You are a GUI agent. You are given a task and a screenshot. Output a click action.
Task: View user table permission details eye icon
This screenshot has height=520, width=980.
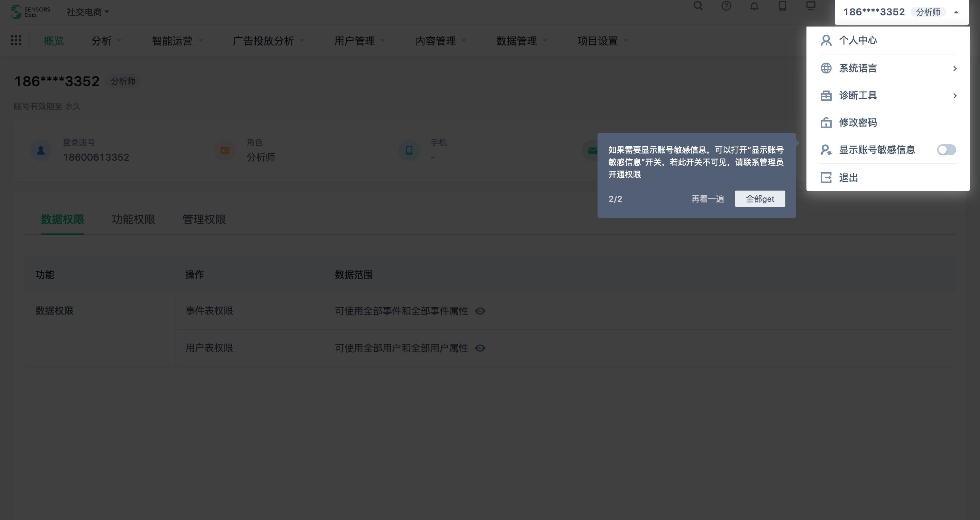pyautogui.click(x=480, y=348)
